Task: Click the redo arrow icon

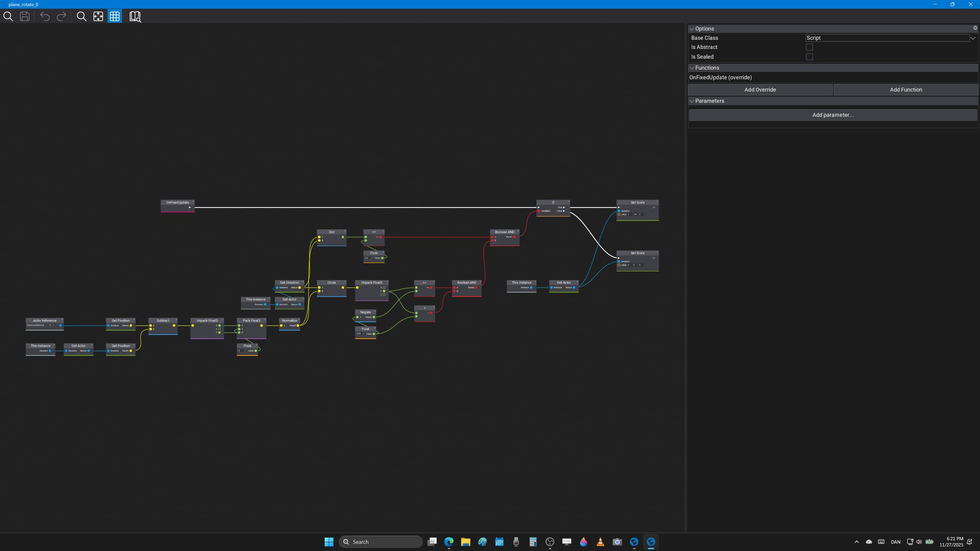Action: point(61,16)
